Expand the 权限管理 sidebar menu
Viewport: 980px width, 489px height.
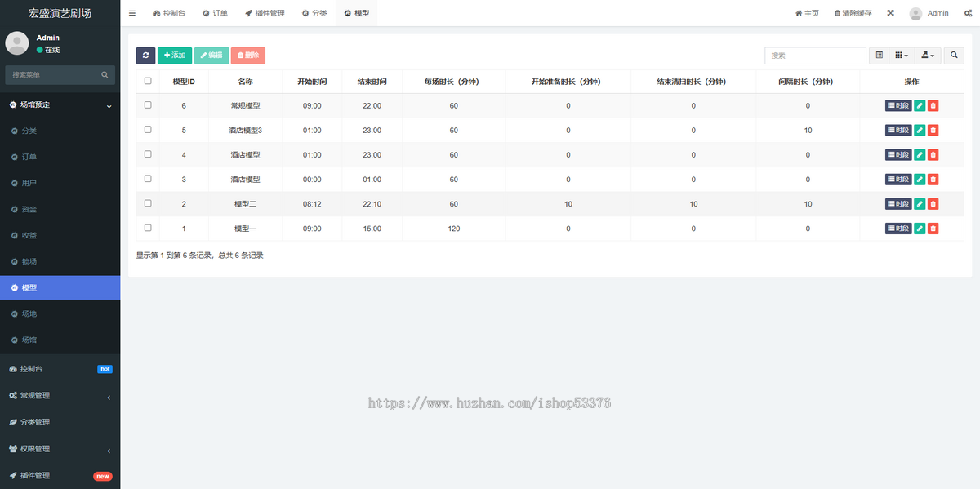pos(60,449)
